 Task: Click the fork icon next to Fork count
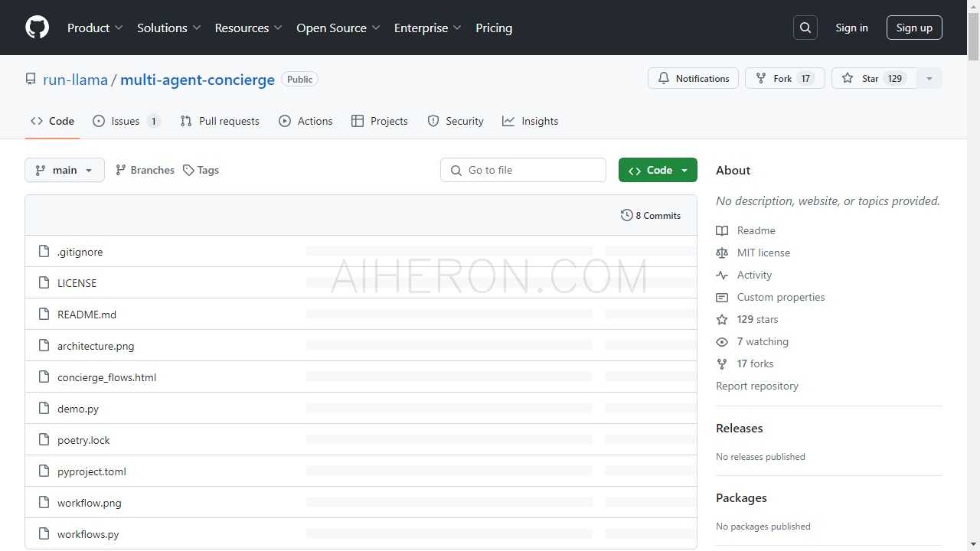click(x=760, y=78)
